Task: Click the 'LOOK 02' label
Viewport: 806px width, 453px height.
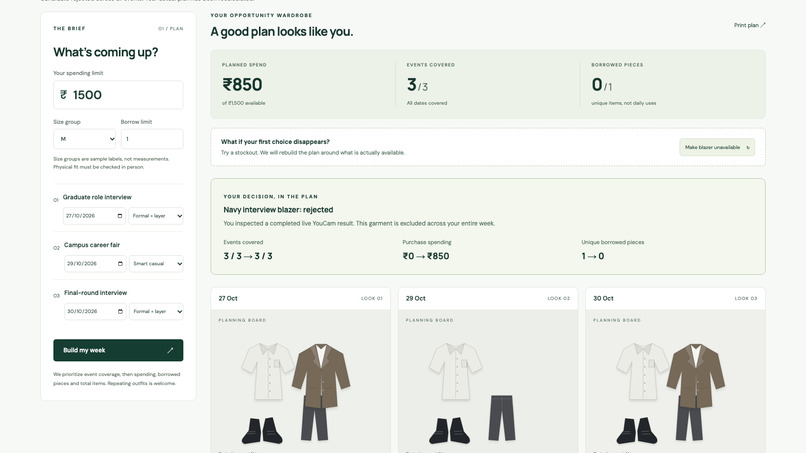Action: (x=559, y=298)
